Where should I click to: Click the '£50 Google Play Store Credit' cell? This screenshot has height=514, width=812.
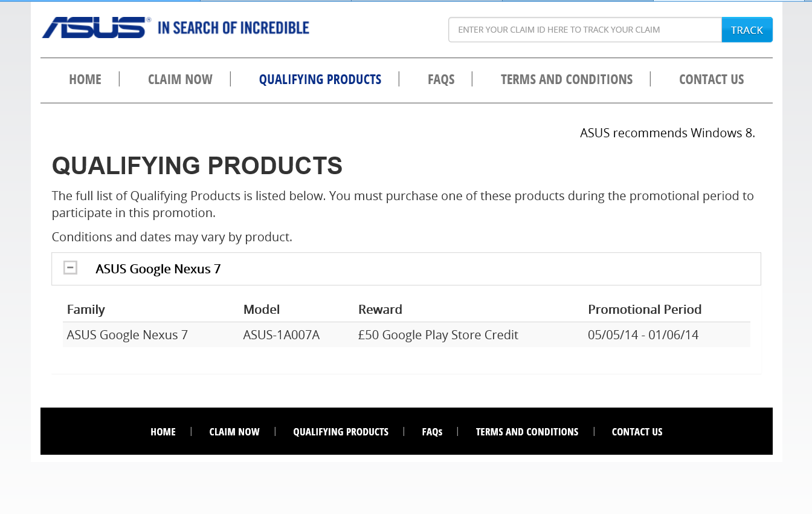point(438,335)
